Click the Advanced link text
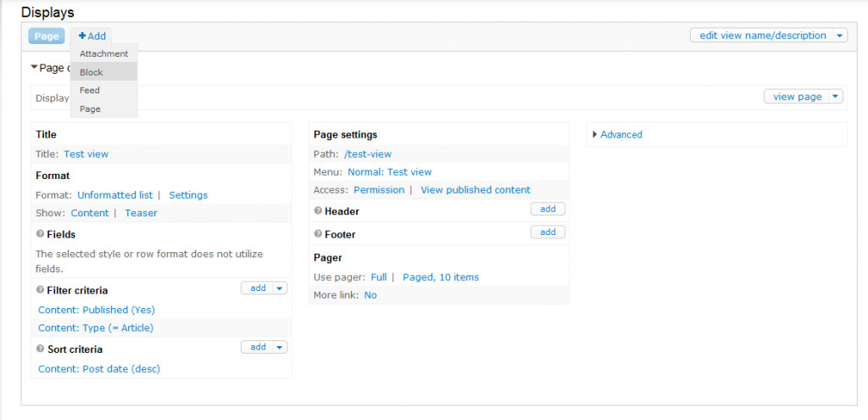Image resolution: width=868 pixels, height=420 pixels. click(x=621, y=134)
